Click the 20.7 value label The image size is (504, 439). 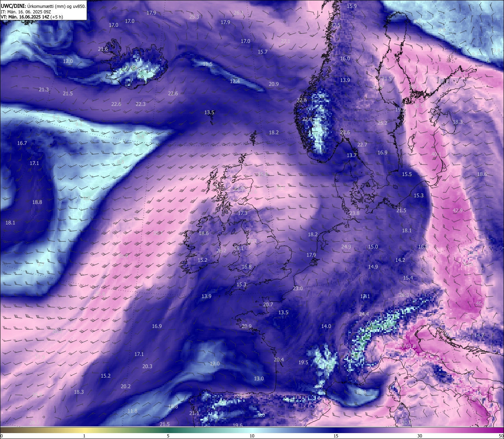tap(268, 305)
